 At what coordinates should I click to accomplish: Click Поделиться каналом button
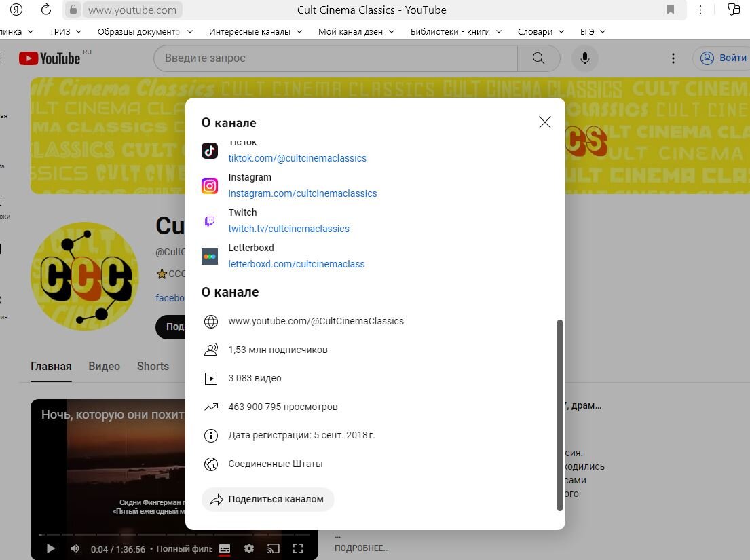click(x=267, y=500)
